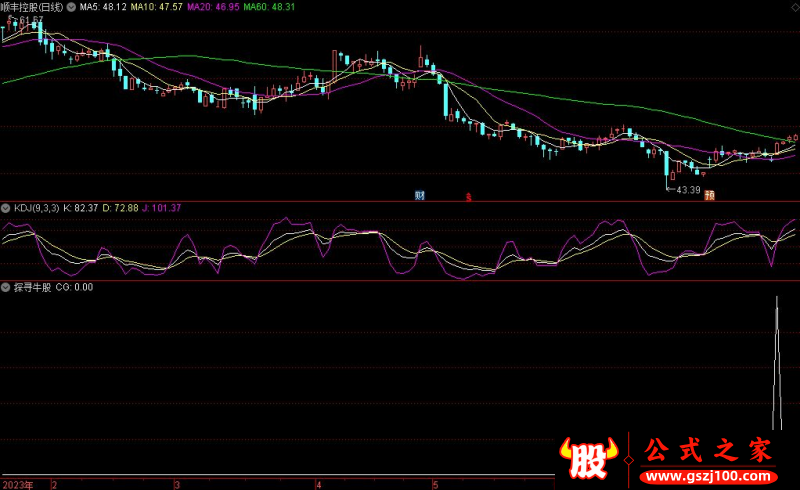
Task: Open the 探寻牛股 indicator dropdown arrow
Action: (x=7, y=287)
